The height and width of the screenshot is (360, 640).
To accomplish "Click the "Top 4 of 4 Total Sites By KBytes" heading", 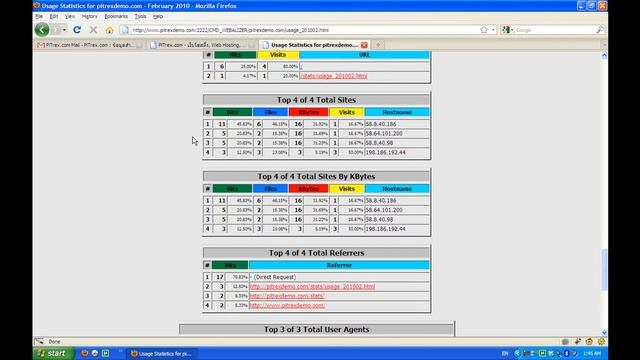I will (316, 176).
